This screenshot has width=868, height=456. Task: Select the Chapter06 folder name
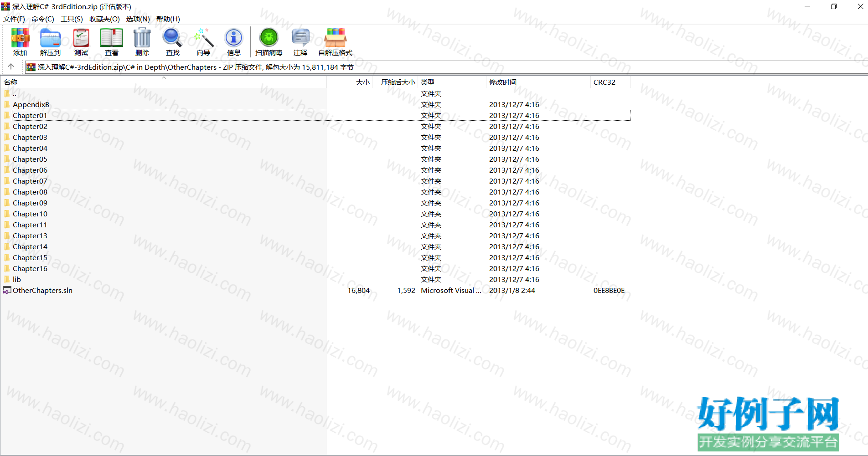coord(30,170)
